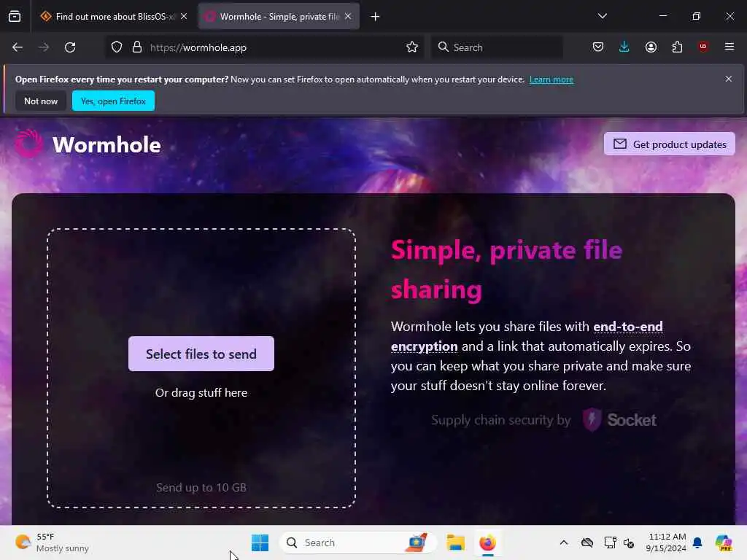Click the Simple, private file sharing heading
The height and width of the screenshot is (560, 747).
[x=506, y=270]
